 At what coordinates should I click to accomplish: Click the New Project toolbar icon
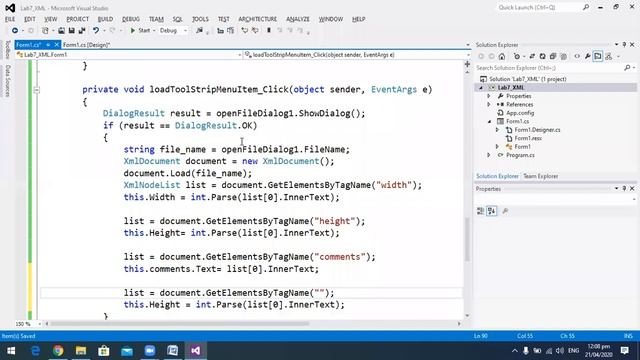[45, 31]
